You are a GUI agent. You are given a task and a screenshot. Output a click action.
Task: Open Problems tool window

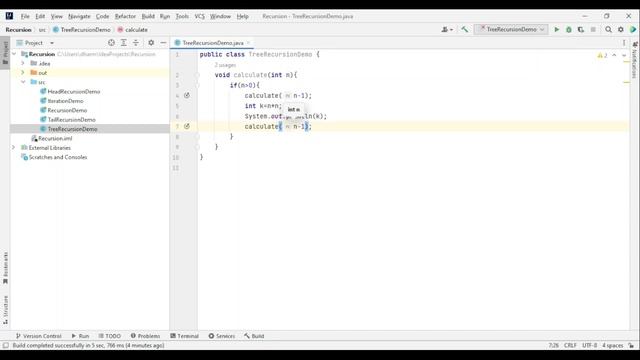(x=145, y=336)
